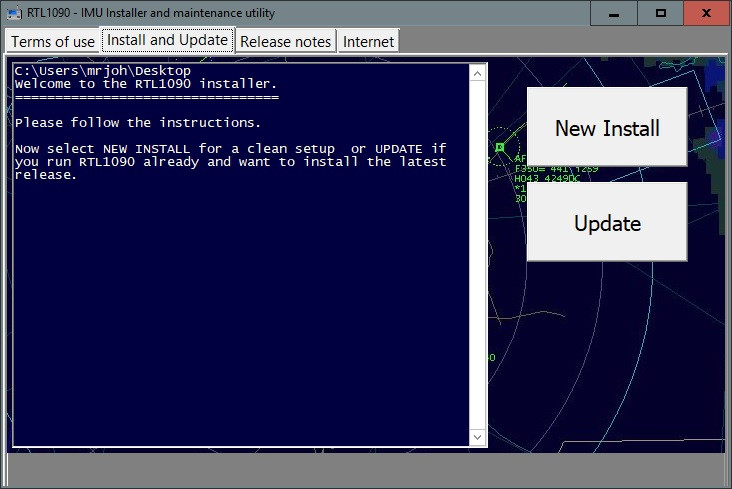Close the IMU Installer window
This screenshot has height=489, width=732.
pos(707,13)
